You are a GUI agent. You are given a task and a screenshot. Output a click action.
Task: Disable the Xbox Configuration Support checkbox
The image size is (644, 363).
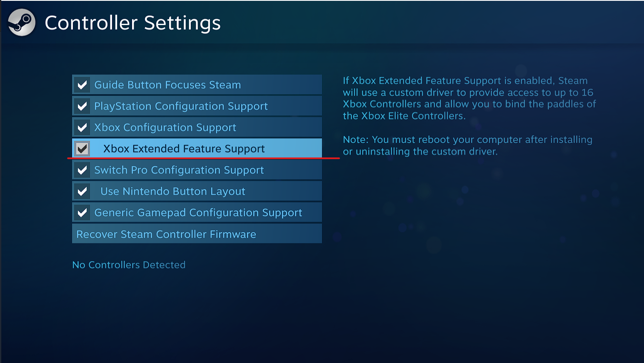[82, 128]
